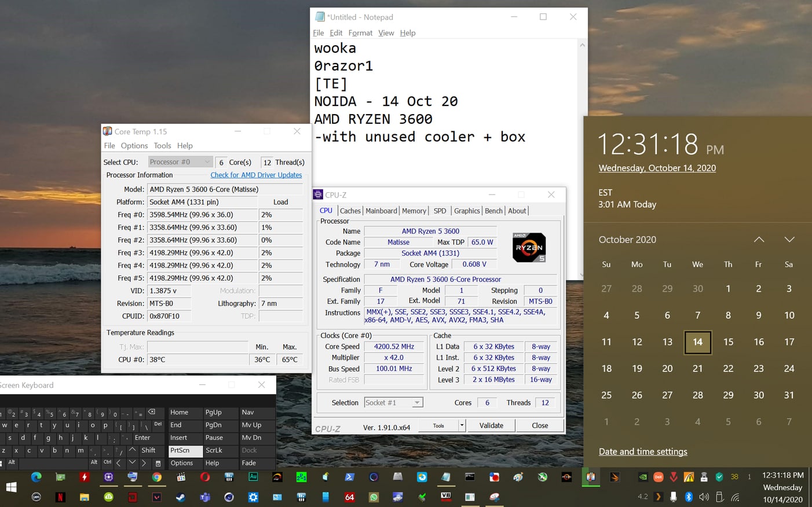
Task: Toggle the right Alt key on On-Screen Keyboard
Action: click(x=94, y=462)
